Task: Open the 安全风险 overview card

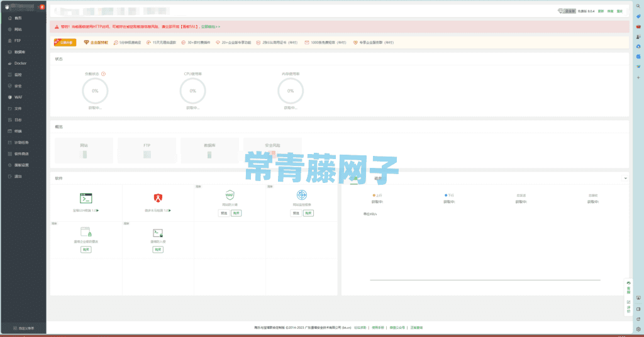Action: pyautogui.click(x=272, y=151)
